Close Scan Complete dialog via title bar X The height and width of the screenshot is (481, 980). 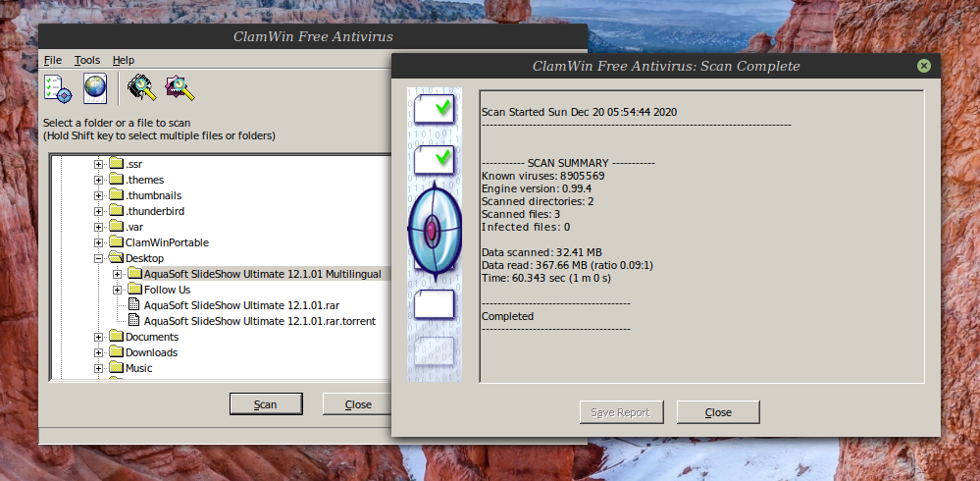(924, 66)
